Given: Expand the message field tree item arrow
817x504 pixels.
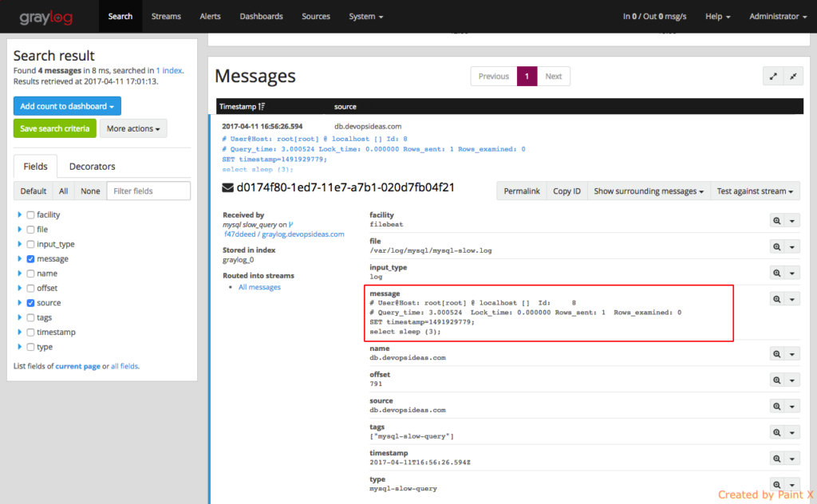Looking at the screenshot, I should tap(18, 258).
